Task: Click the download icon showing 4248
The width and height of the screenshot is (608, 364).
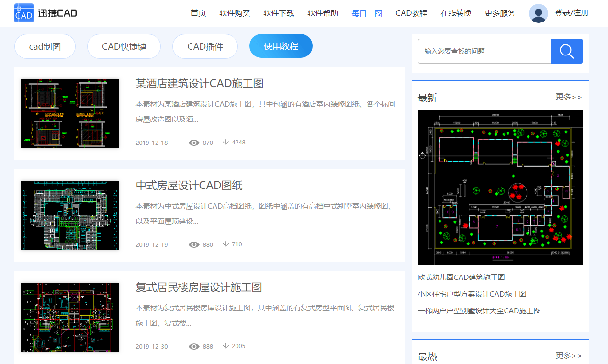Action: pyautogui.click(x=225, y=143)
